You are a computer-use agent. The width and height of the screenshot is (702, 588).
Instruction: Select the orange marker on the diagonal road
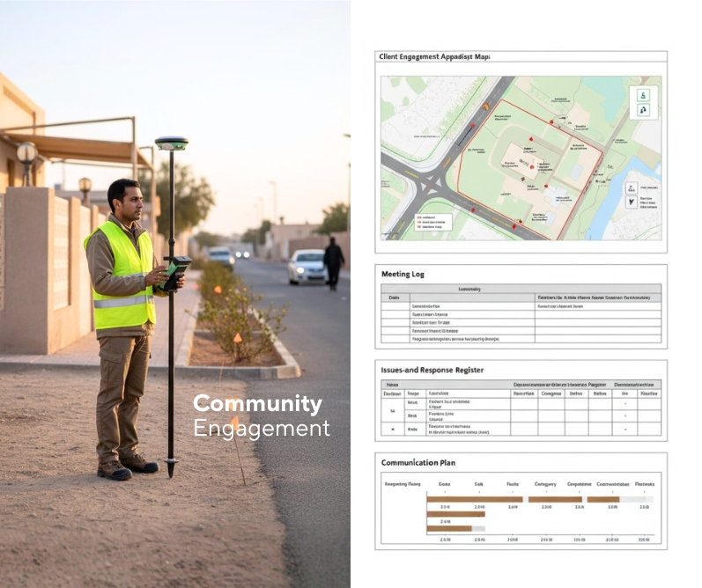(485, 106)
